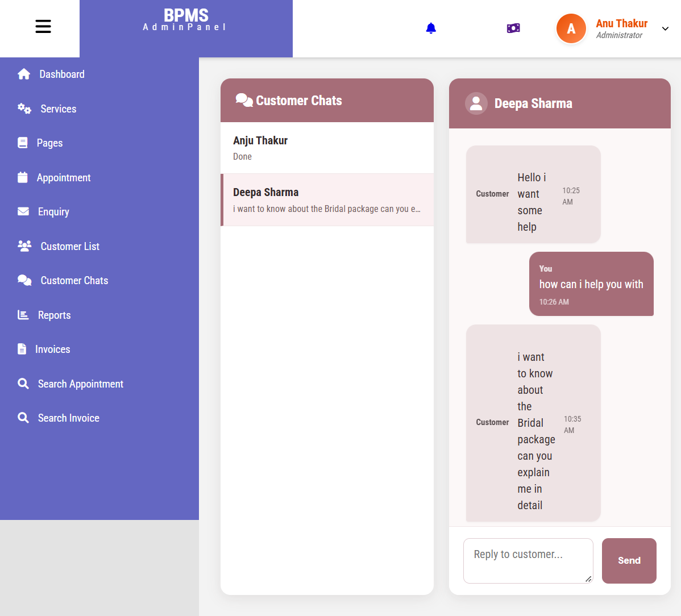The width and height of the screenshot is (681, 616).
Task: Click the Reports chart icon
Action: [23, 315]
